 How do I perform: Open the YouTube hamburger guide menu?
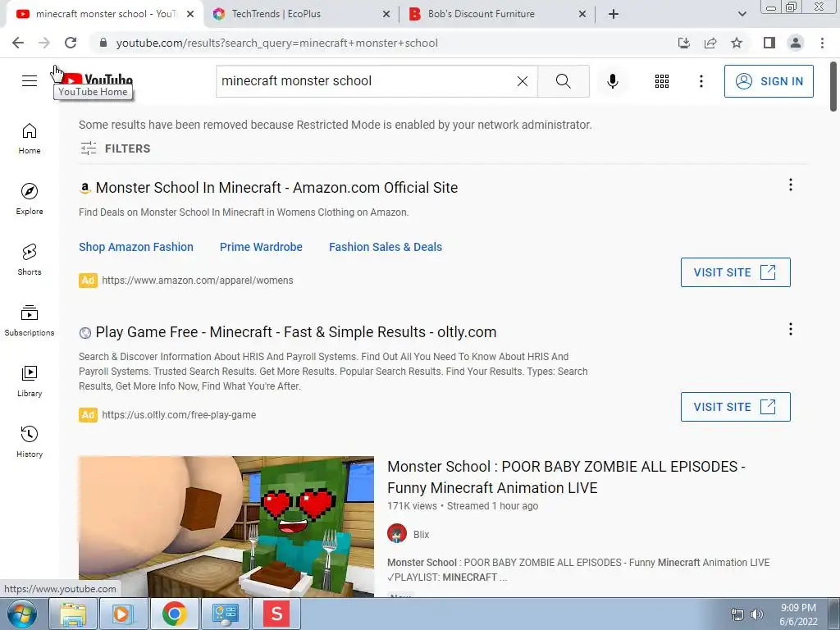(x=30, y=81)
